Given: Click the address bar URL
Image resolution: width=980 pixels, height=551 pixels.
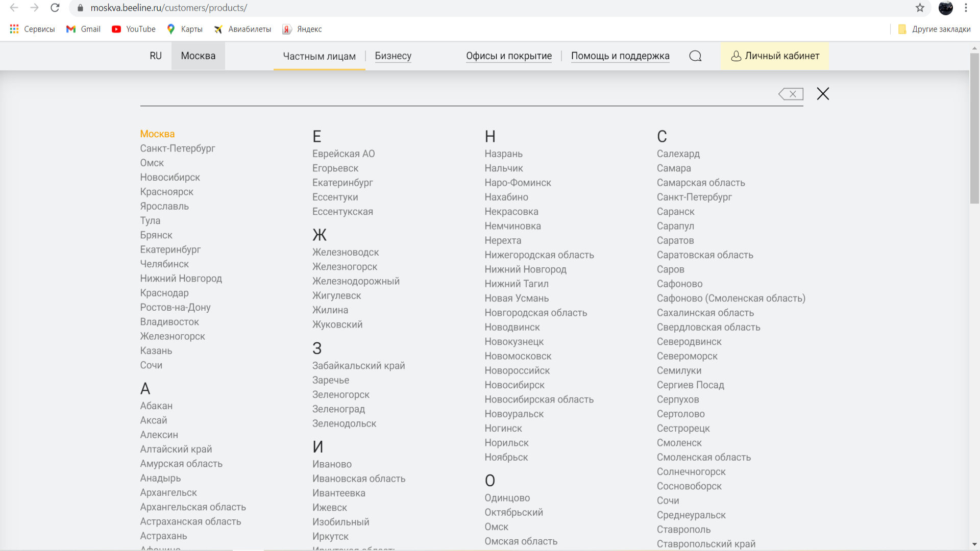Looking at the screenshot, I should click(168, 8).
